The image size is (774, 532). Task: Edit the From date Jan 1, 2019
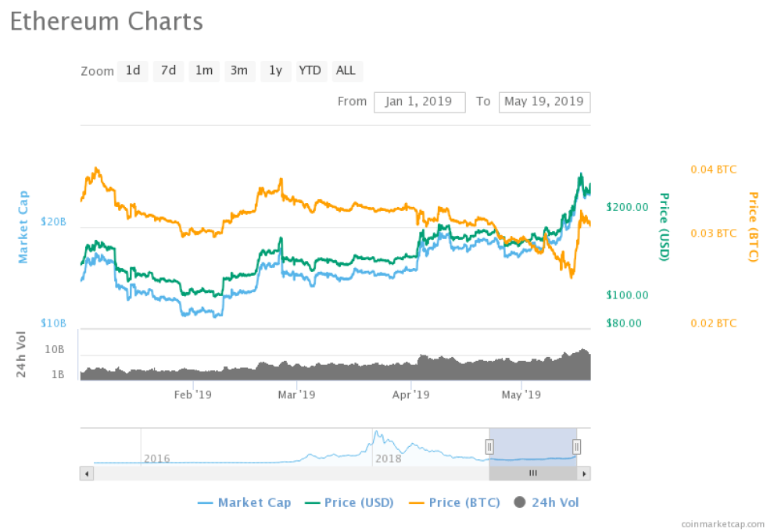(x=420, y=102)
